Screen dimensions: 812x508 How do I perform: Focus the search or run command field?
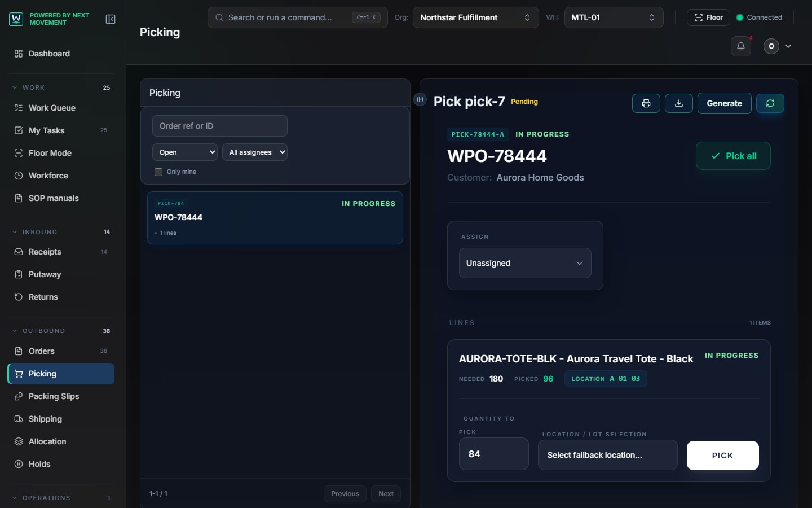297,17
